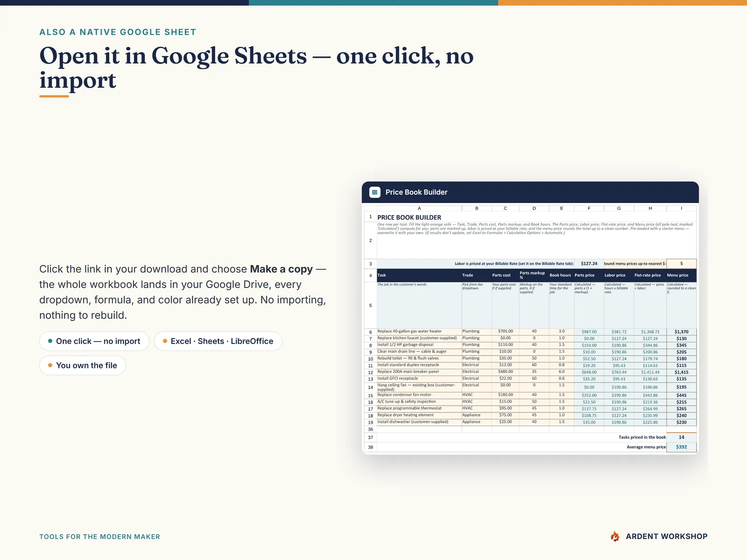Click the 'Flat-rate price' header cell
747x560 pixels.
pos(650,275)
